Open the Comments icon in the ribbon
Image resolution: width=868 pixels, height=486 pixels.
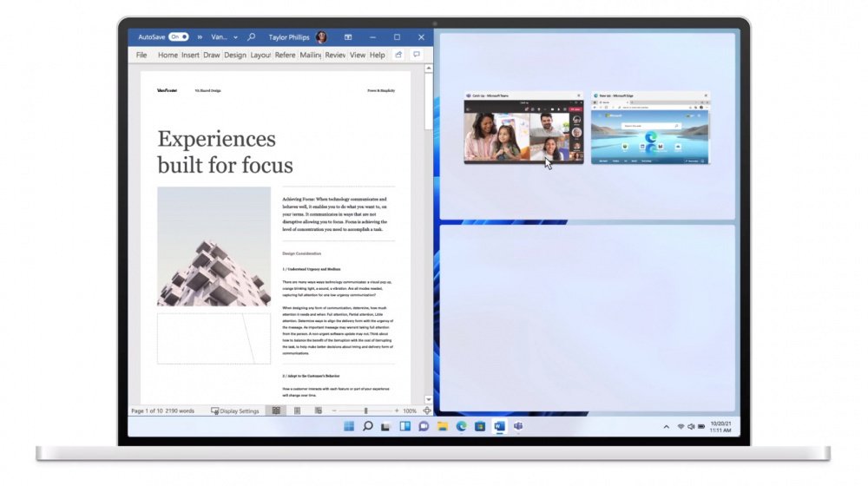coord(417,55)
